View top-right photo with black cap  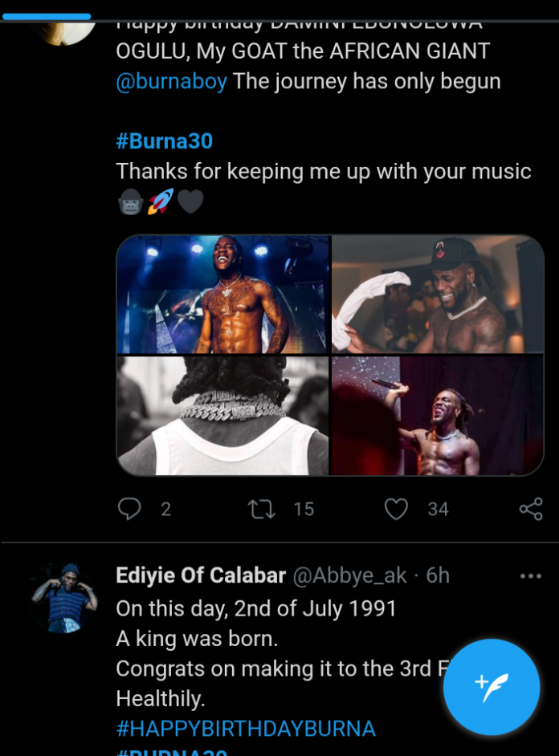click(x=438, y=295)
